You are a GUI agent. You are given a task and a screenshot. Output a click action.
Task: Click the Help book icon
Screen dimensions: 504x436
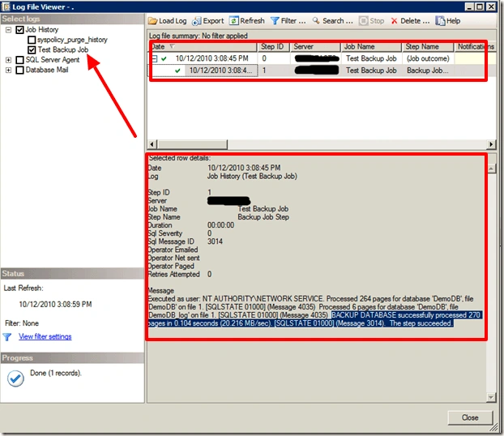(440, 21)
